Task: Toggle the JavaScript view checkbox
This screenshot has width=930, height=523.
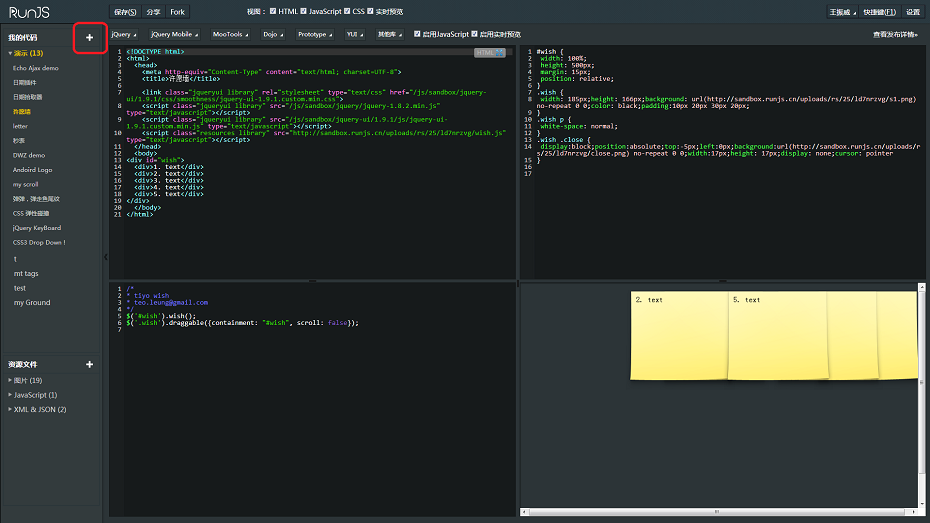Action: tap(303, 12)
